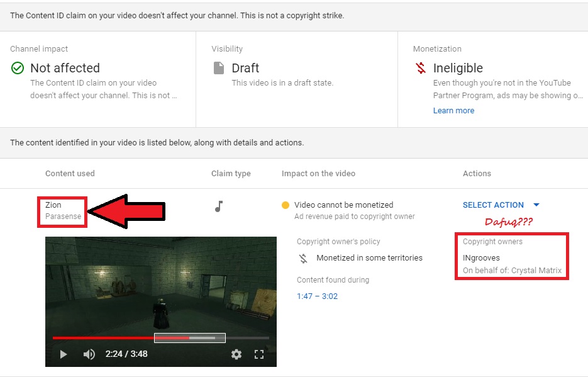588x377 pixels.
Task: Open video player settings gear
Action: coord(236,354)
